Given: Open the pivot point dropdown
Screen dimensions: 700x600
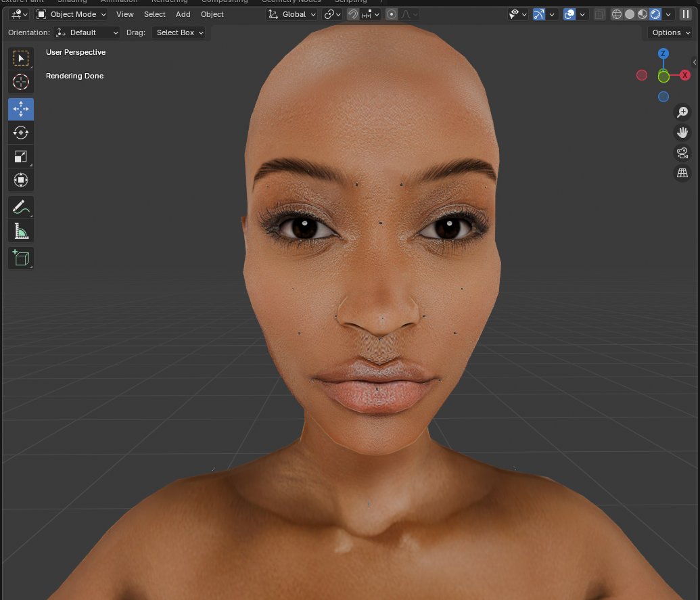Looking at the screenshot, I should coord(332,14).
